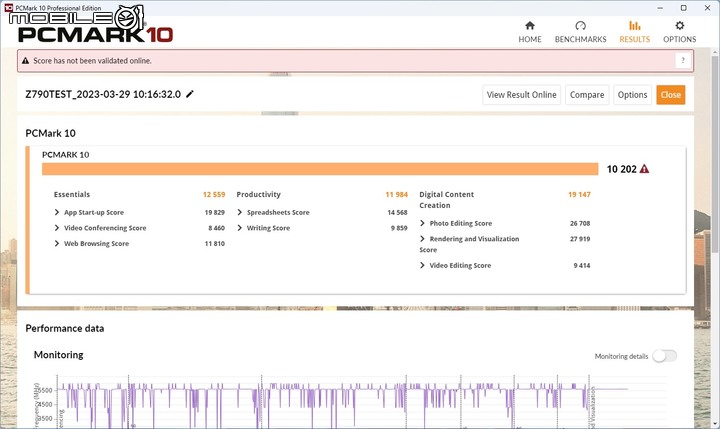Maximize the PCMark 10 window

click(x=684, y=8)
